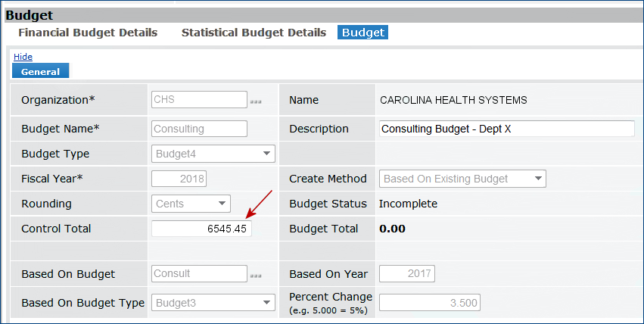Viewport: 644px width, 324px height.
Task: Click the Organization input field
Action: (199, 99)
